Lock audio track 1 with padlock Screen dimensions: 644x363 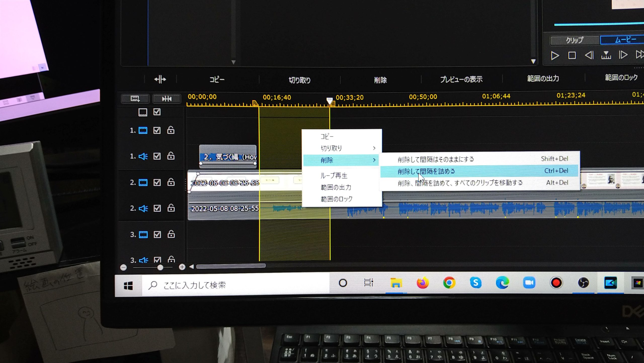(171, 156)
